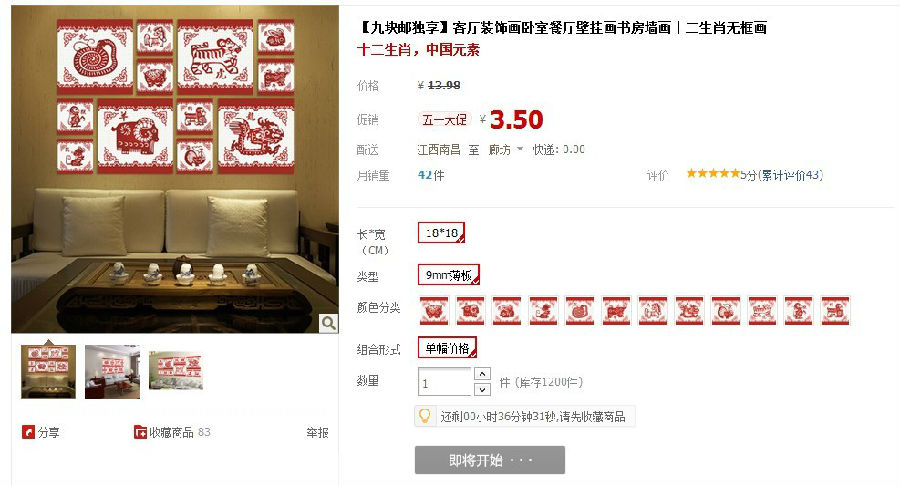The image size is (900, 486).
Task: Click the 收藏商品 favorite icon
Action: (140, 432)
